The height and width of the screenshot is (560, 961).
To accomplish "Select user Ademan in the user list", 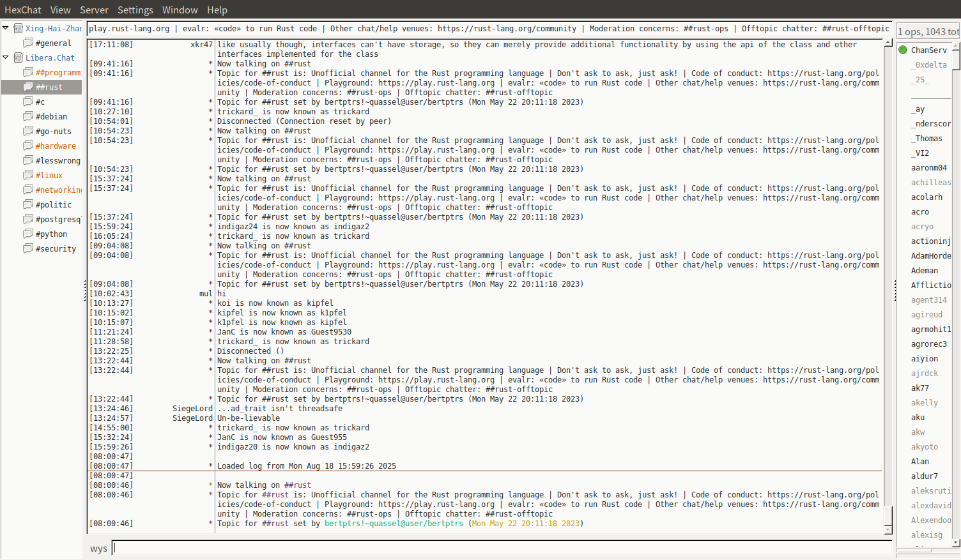I will pos(925,271).
